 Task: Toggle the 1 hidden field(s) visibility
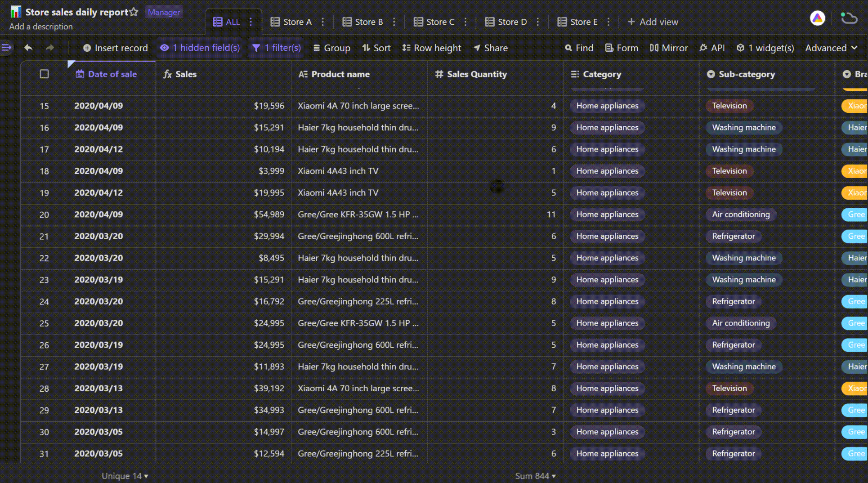tap(200, 48)
